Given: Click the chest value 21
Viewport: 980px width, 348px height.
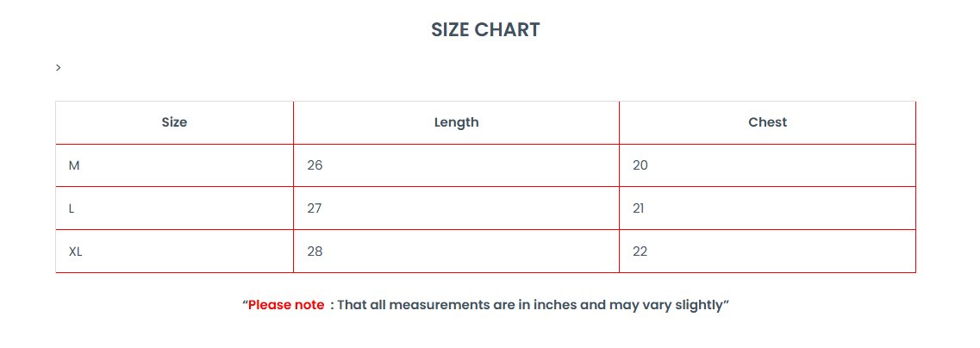Looking at the screenshot, I should point(639,208).
